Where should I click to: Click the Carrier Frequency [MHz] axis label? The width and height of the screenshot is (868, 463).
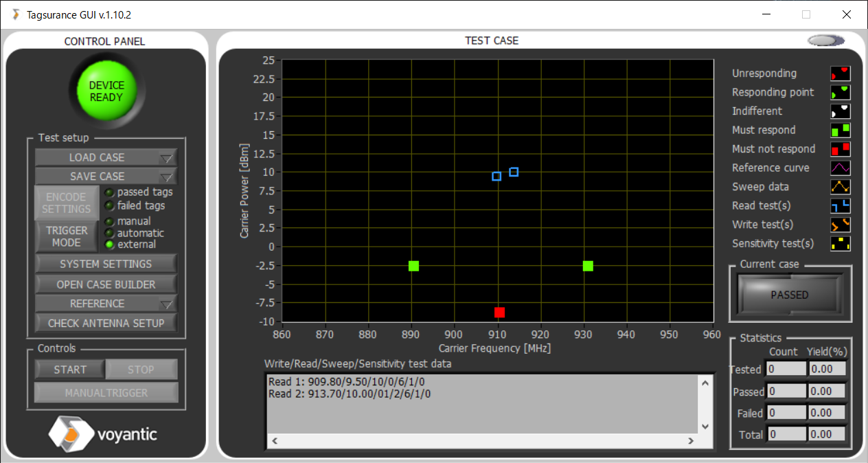494,348
